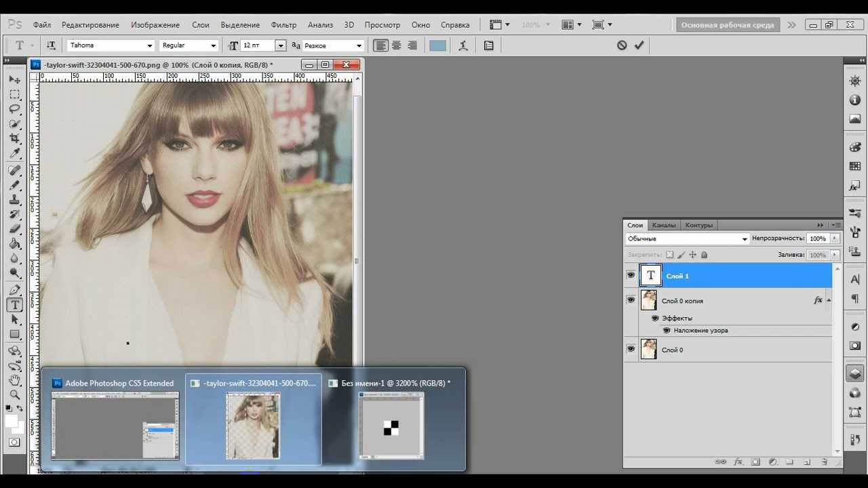
Task: Select the Spot Healing Brush tool
Action: pyautogui.click(x=14, y=170)
